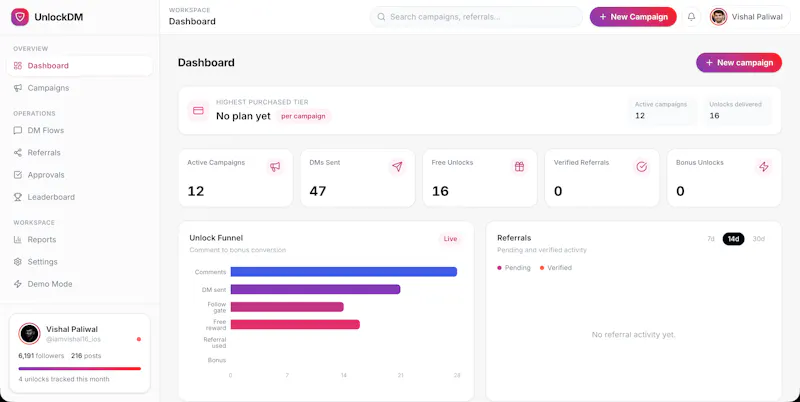Click the 4 unlocks tracked this month text
Image resolution: width=800 pixels, height=402 pixels.
click(x=64, y=379)
